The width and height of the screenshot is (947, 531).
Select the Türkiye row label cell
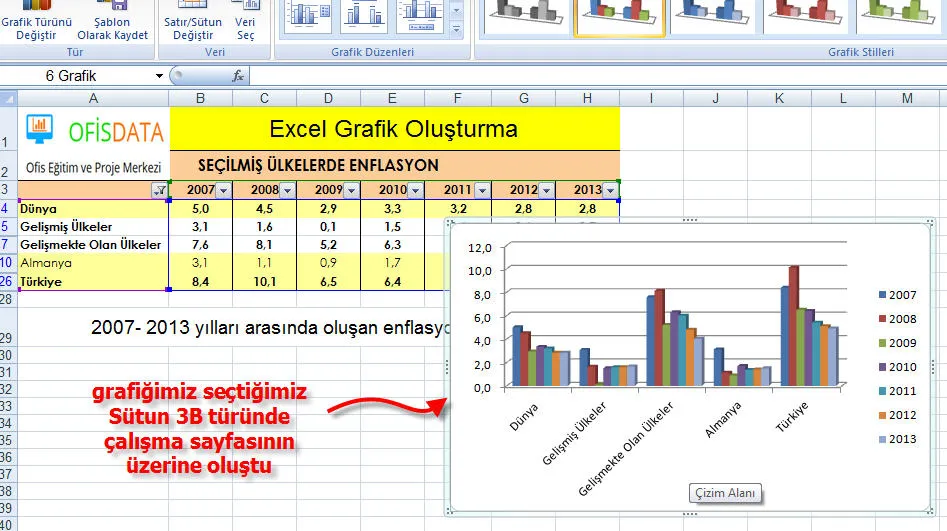point(93,282)
